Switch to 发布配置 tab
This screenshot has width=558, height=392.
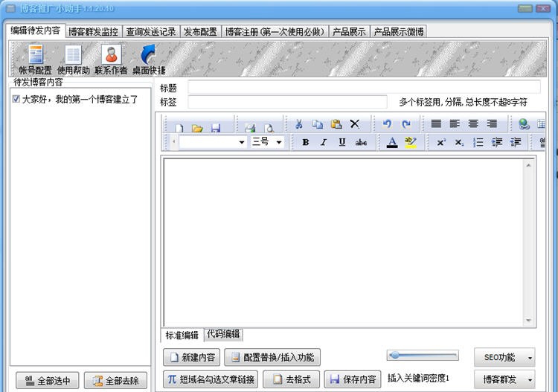point(200,32)
